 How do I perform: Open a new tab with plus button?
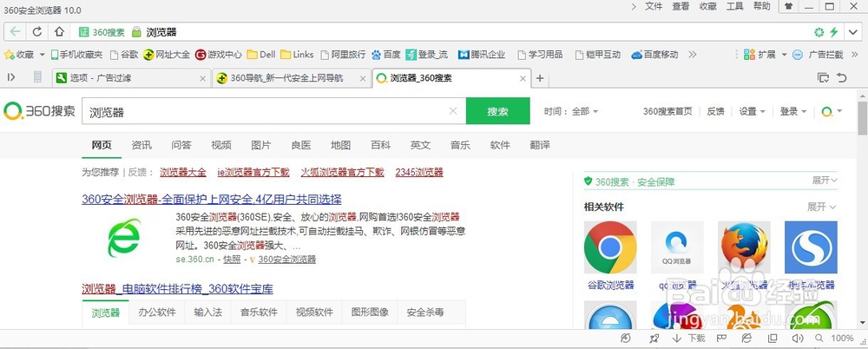(x=540, y=78)
